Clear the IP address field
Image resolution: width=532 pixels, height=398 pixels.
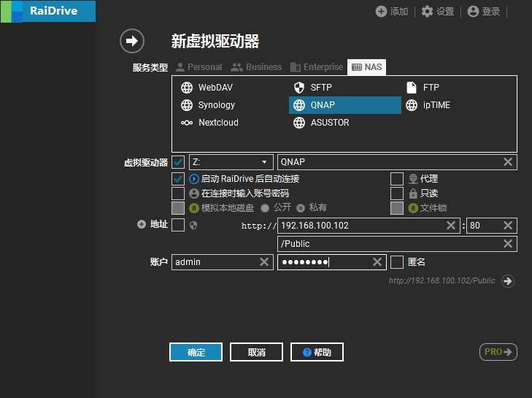(x=451, y=226)
